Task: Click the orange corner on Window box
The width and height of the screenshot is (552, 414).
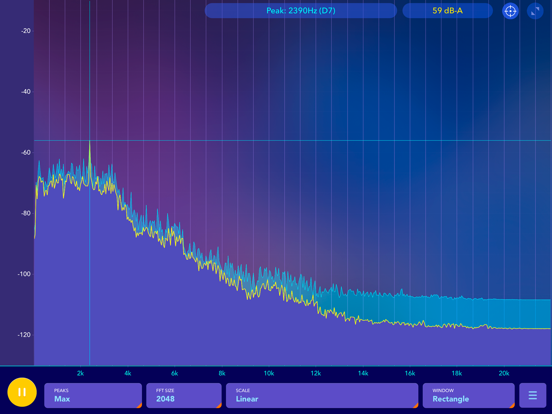Action: click(x=512, y=406)
